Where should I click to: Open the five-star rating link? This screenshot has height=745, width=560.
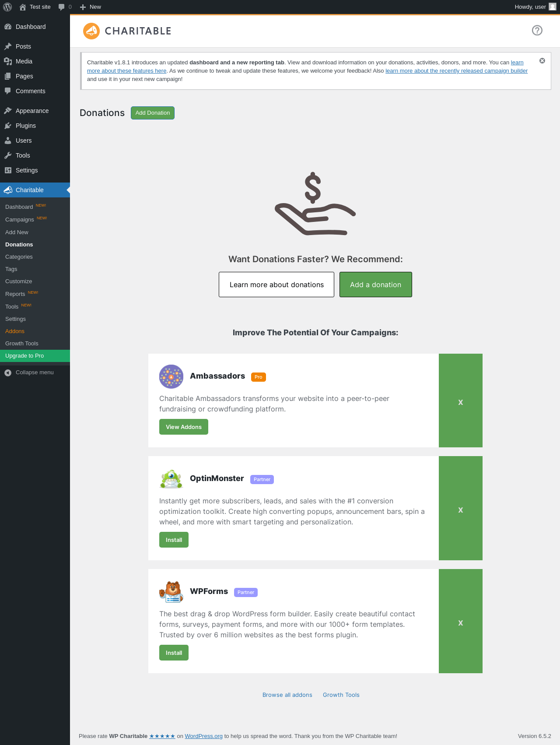point(162,736)
